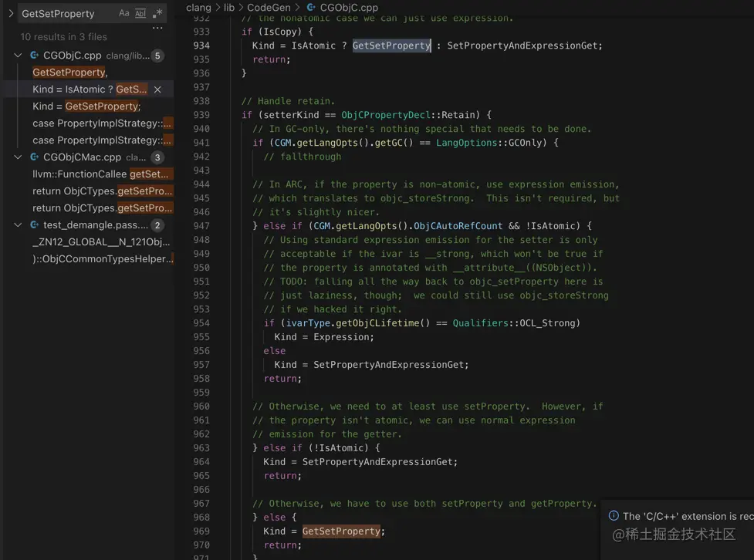Open second 'return ObjCTypes.getSetPro...' result
This screenshot has height=560, width=754.
coord(89,208)
